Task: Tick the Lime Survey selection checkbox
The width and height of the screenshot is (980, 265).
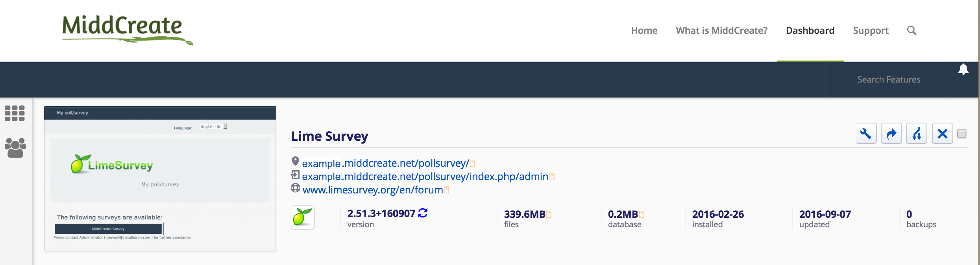Action: click(x=962, y=134)
